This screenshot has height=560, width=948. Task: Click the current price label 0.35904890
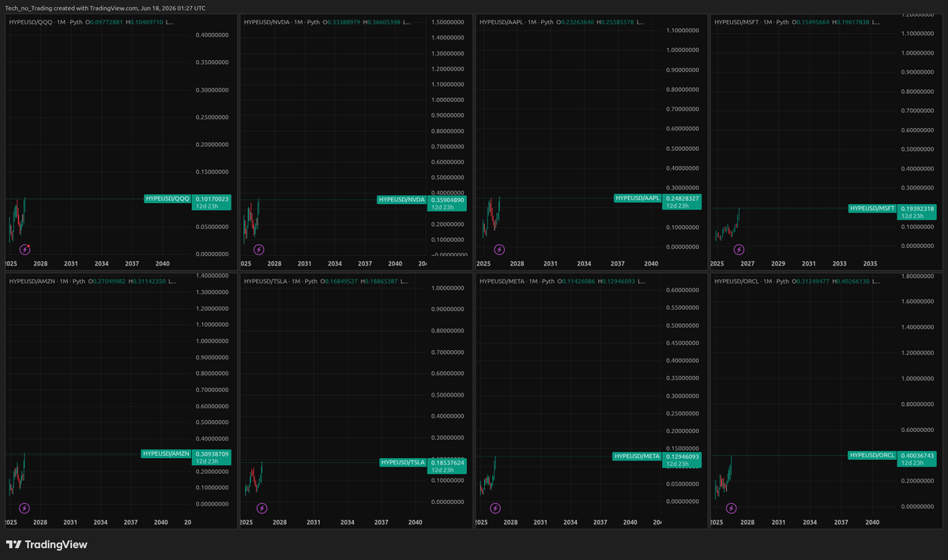point(448,200)
